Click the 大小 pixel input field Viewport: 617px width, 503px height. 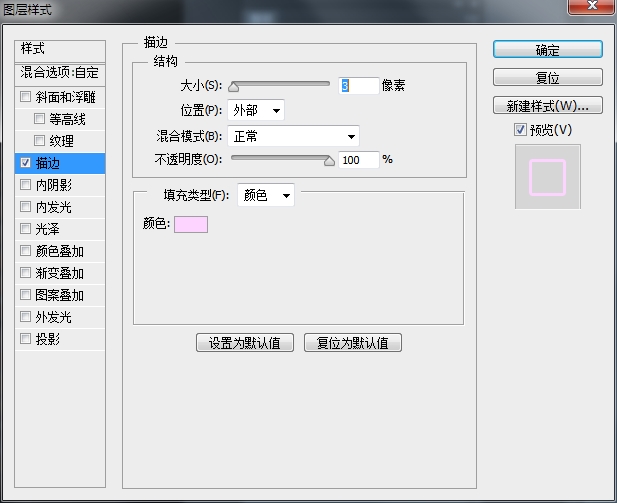coord(358,85)
